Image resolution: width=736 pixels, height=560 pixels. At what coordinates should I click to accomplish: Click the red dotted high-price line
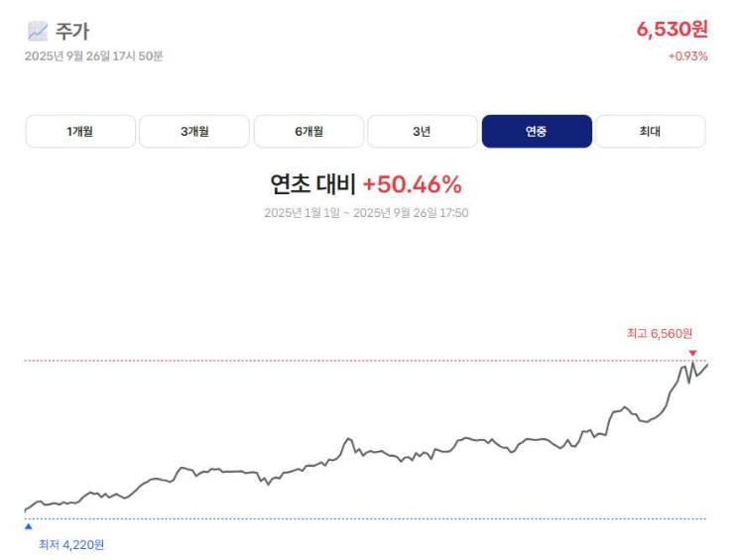pos(298,361)
